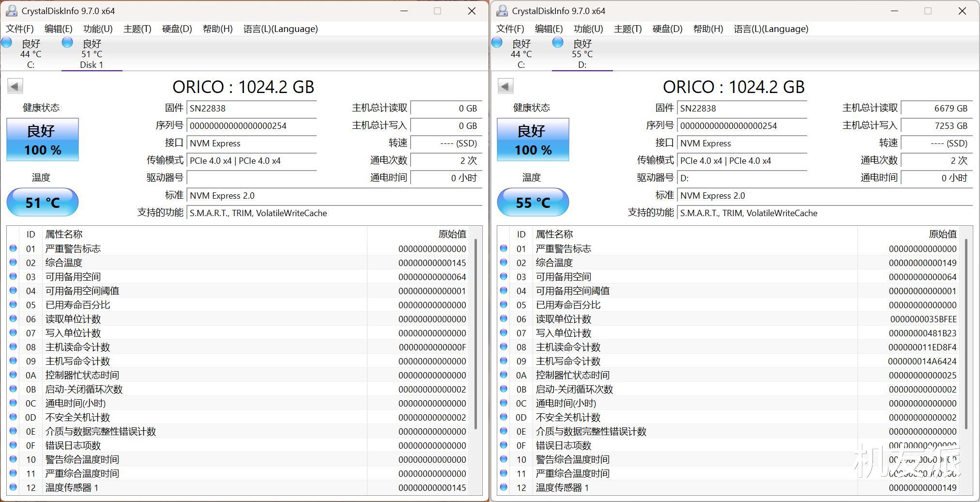
Task: Select the D: drive tab in right window
Action: [582, 53]
